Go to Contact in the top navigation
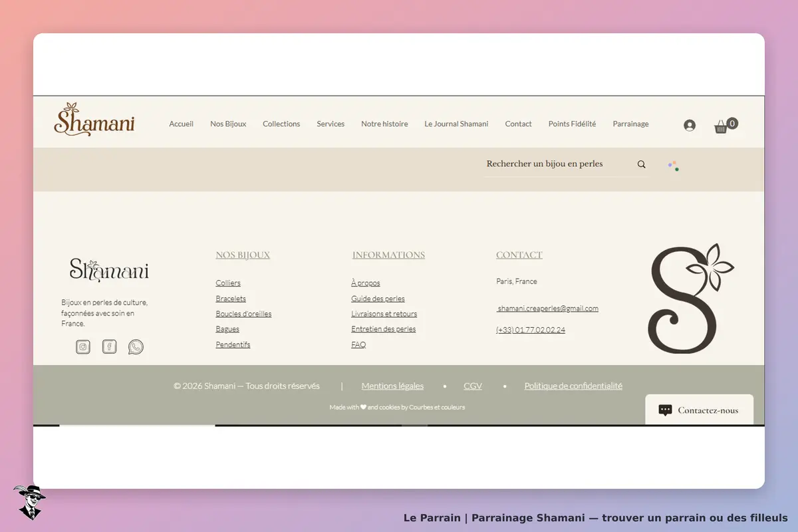Screen dimensions: 798x532 coord(518,124)
